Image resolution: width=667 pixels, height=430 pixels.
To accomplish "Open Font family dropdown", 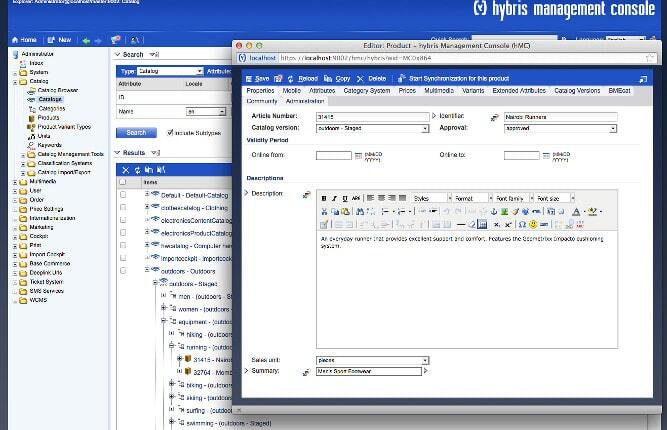I will [514, 198].
